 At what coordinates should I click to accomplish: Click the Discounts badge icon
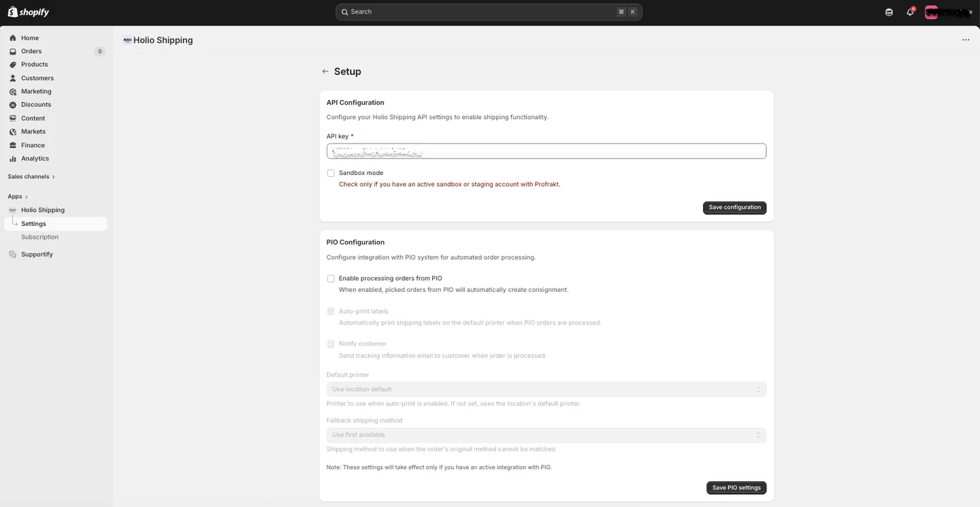pos(12,105)
